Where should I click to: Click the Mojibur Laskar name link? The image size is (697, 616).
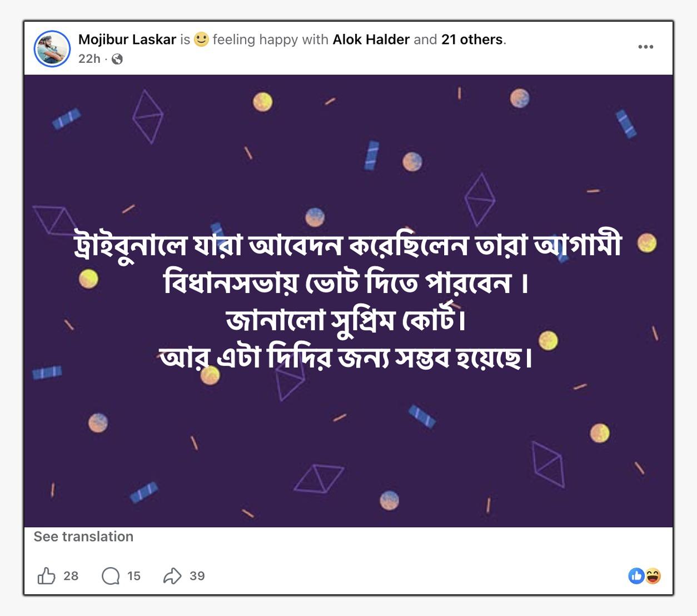tap(127, 39)
